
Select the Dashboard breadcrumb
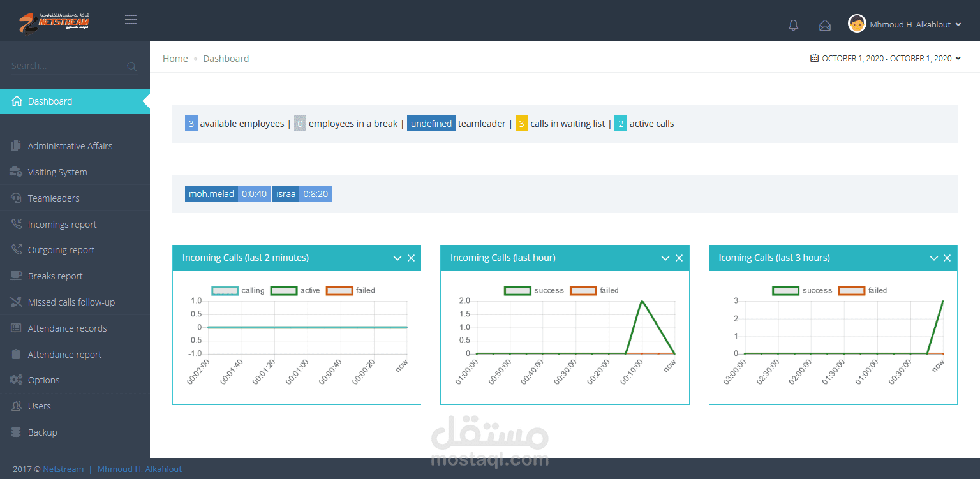[x=226, y=59]
